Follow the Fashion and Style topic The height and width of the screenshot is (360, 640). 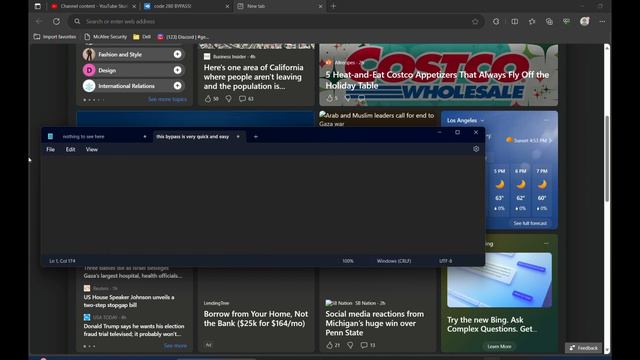pos(178,54)
